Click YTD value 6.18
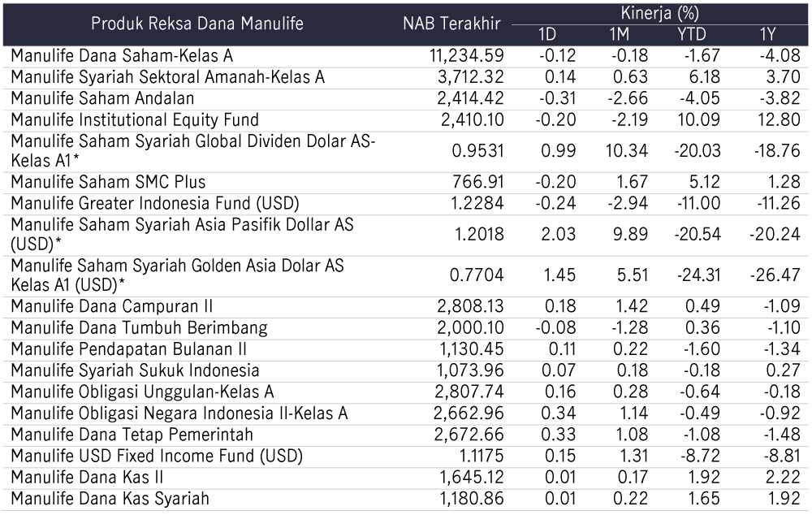 (704, 77)
